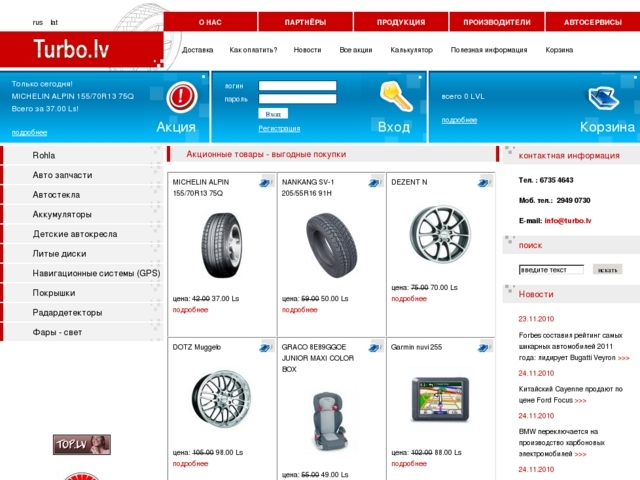Screen dimensions: 640x480
Task: Open Как оплатить? page
Action: click(x=253, y=50)
